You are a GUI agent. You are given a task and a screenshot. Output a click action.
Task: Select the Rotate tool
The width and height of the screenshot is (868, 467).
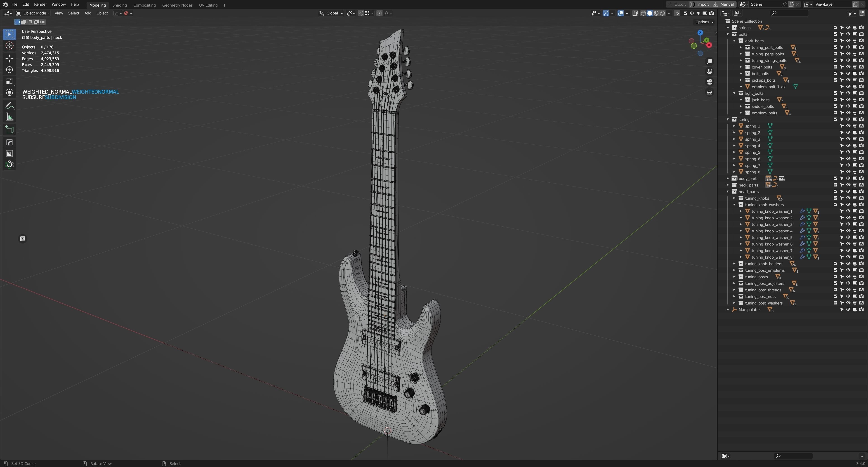(x=9, y=70)
